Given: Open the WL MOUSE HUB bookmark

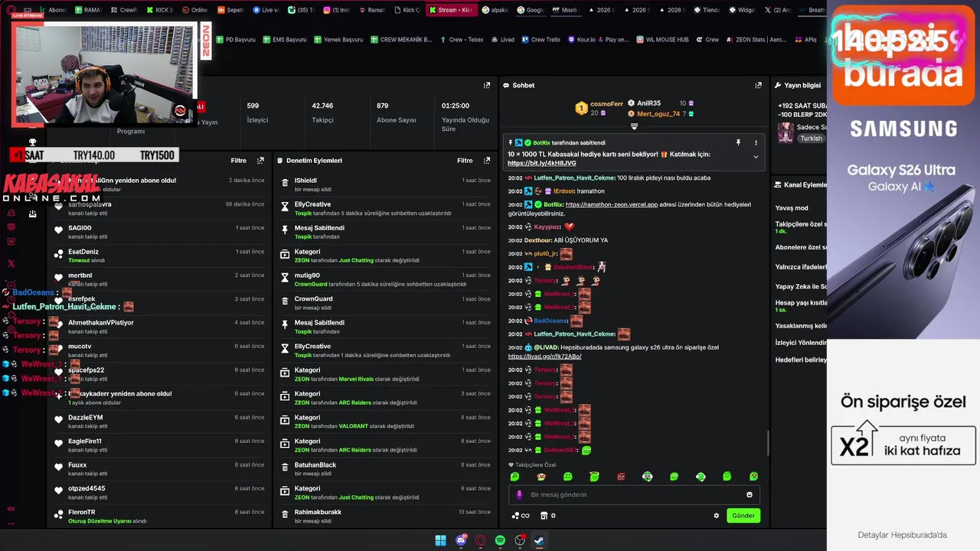Looking at the screenshot, I should (662, 40).
